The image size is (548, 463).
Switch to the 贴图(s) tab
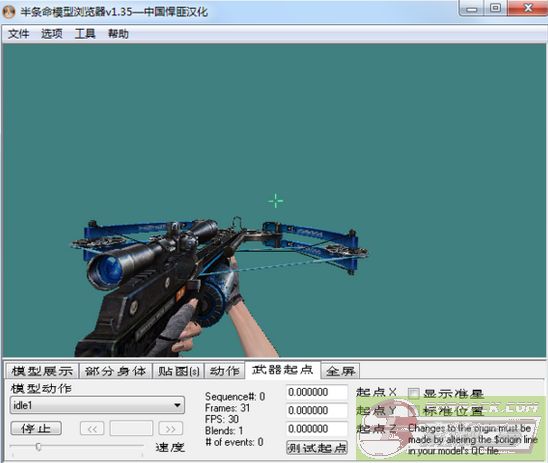pos(179,371)
